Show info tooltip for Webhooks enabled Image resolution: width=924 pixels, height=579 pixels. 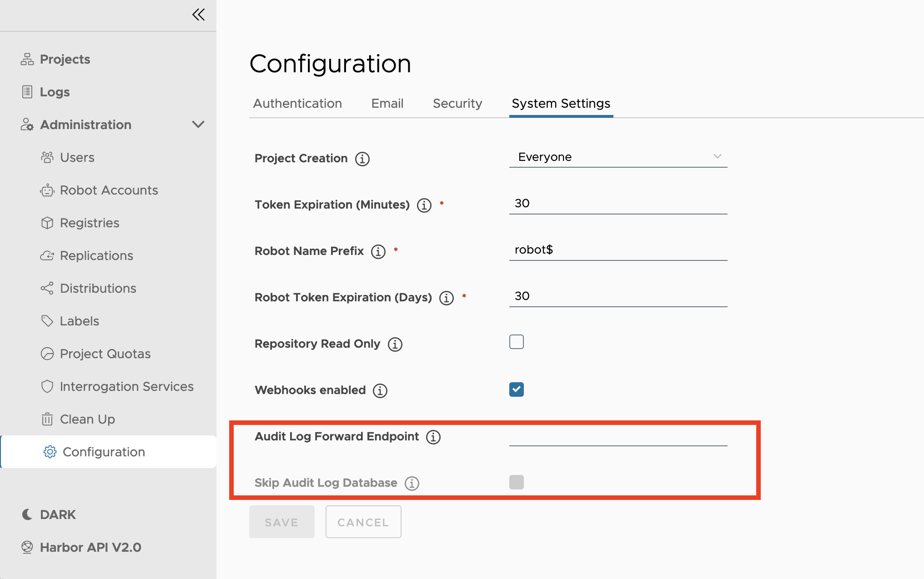(380, 391)
